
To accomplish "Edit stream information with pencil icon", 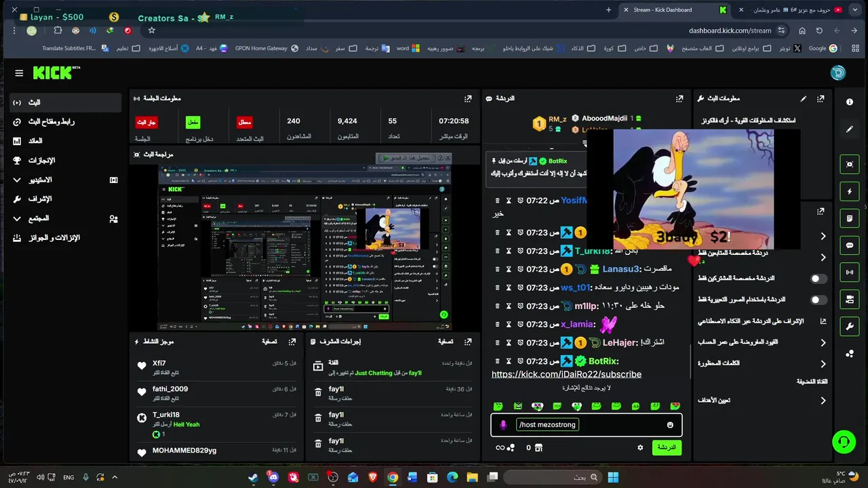I will (x=804, y=98).
